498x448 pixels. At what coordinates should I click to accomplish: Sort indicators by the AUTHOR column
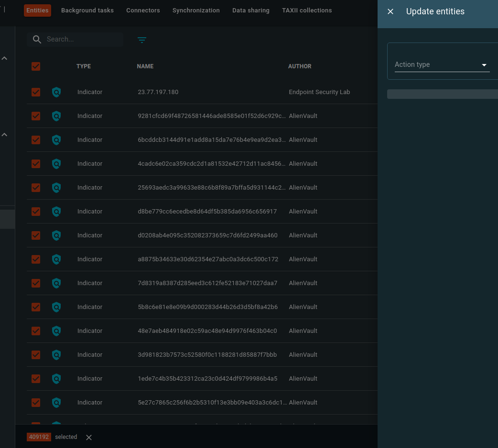tap(300, 66)
